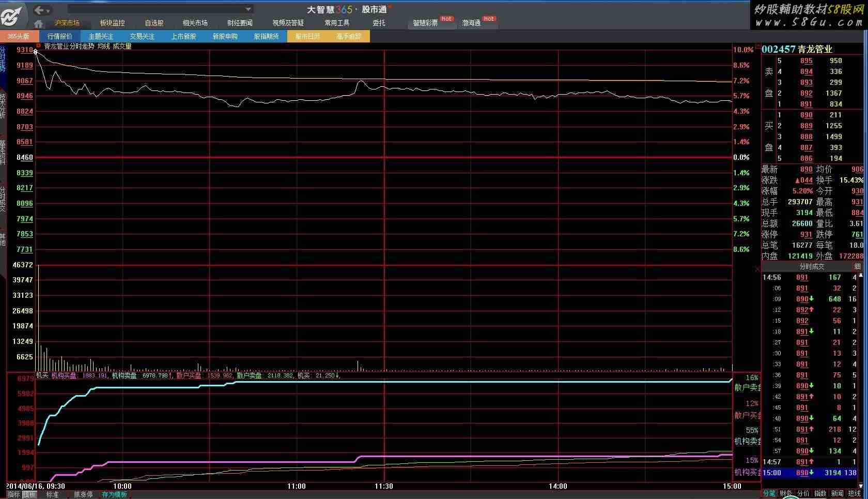Click sell level 5 price 895
Viewport: 868px width, 499px height.
806,61
